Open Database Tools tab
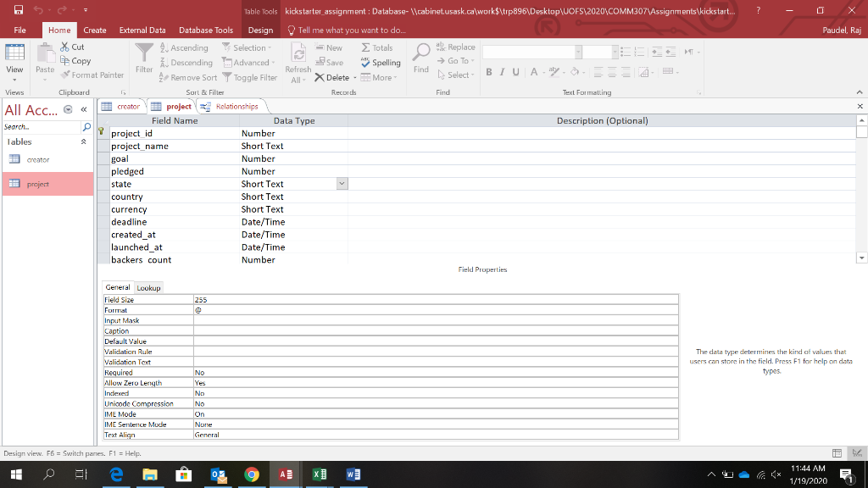The height and width of the screenshot is (488, 868). (x=206, y=30)
